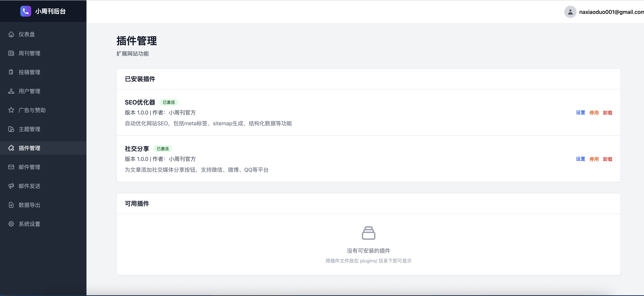
Task: Click the purple phone logo icon
Action: (25, 11)
